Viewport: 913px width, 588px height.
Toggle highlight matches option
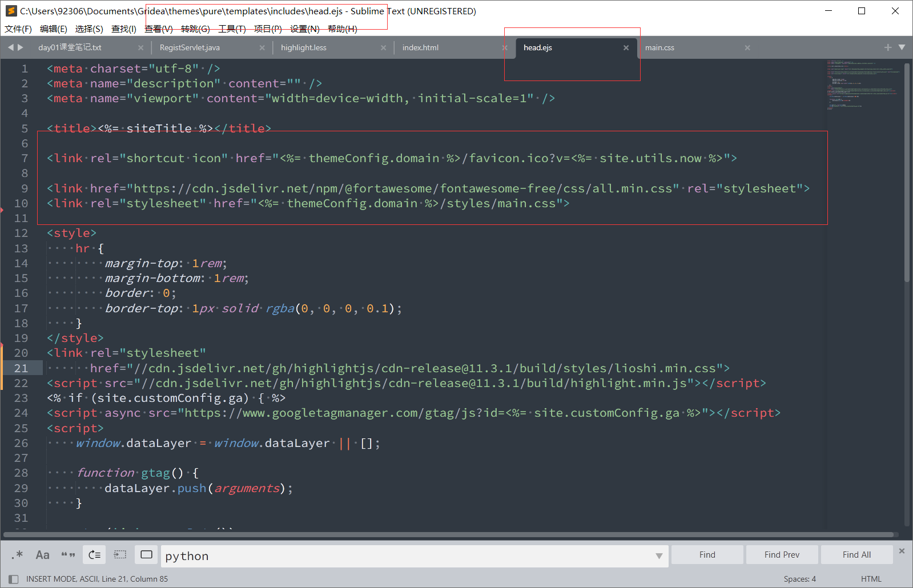click(146, 554)
